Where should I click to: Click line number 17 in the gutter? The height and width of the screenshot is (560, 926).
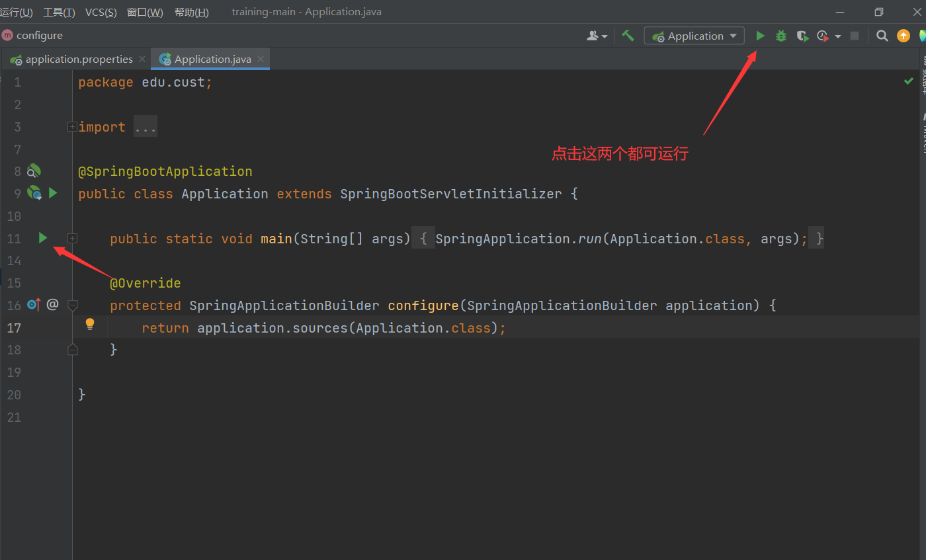(14, 327)
